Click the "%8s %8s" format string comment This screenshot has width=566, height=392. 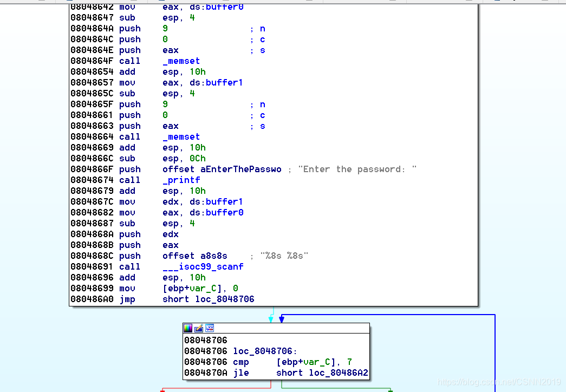284,256
